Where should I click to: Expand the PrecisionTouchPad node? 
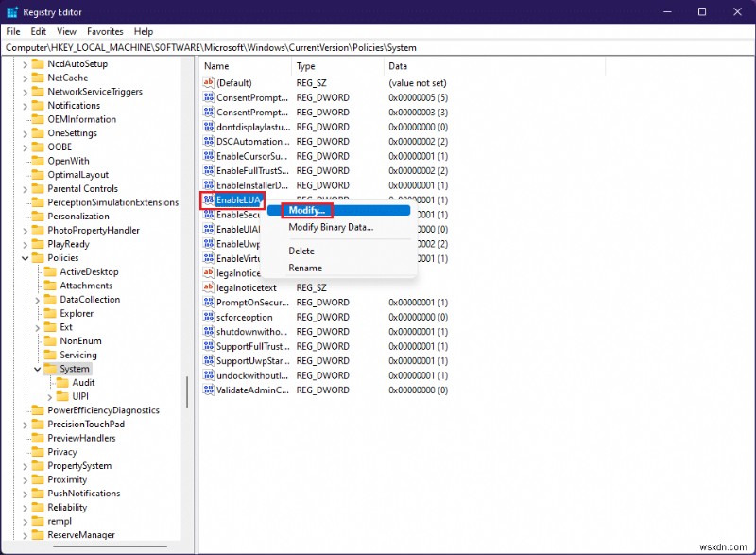[x=26, y=425]
